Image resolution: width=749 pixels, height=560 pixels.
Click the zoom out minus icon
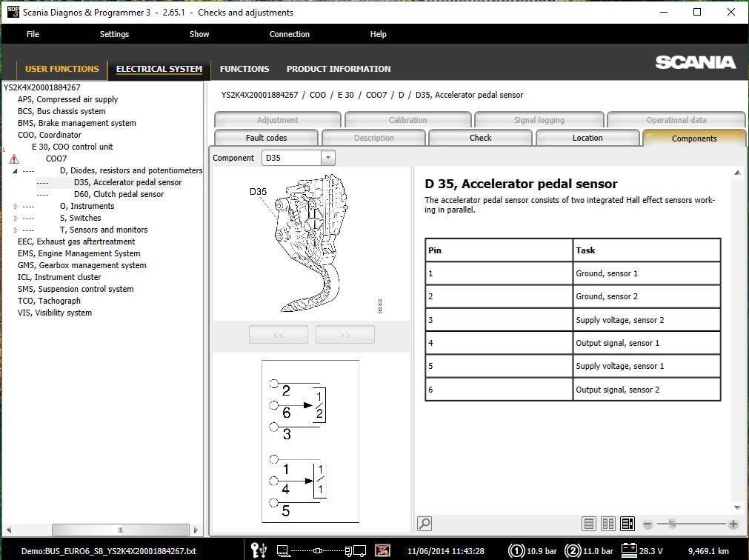pos(648,524)
